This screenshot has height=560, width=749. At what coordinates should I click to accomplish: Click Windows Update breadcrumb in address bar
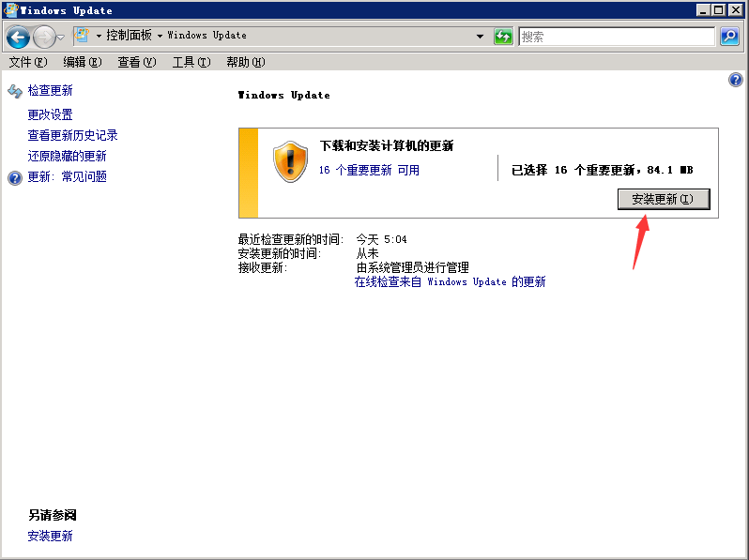(206, 36)
